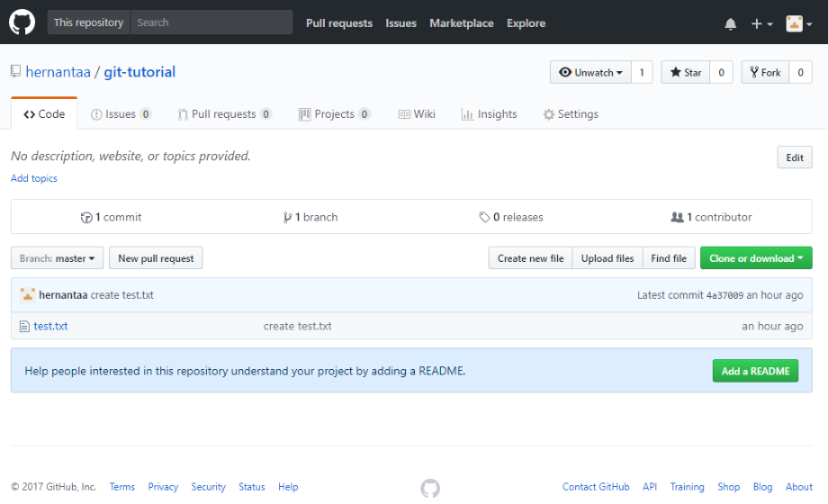Open Issues in top navigation

point(400,23)
